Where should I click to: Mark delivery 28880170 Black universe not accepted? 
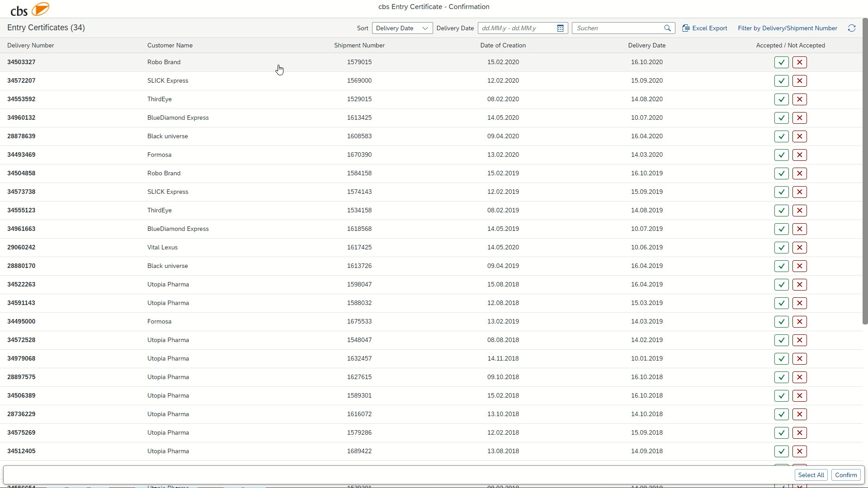(799, 266)
